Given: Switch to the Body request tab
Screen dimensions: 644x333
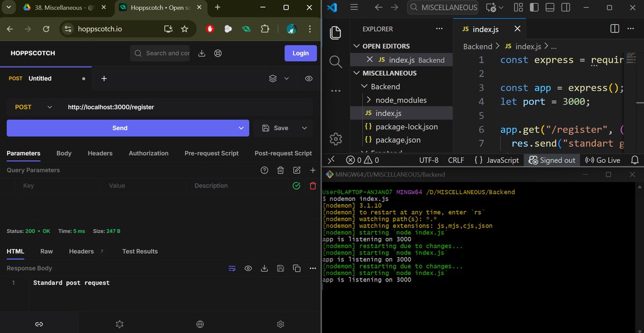Looking at the screenshot, I should pos(64,153).
